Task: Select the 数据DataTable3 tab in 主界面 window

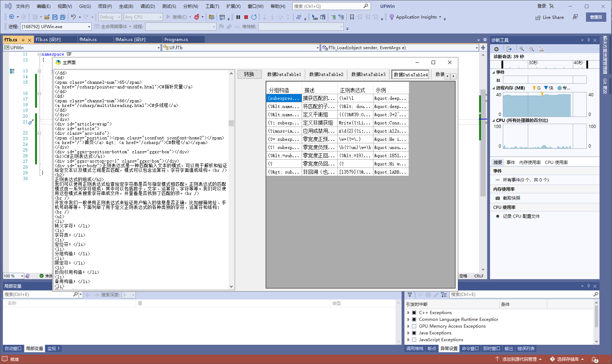Action: 368,74
